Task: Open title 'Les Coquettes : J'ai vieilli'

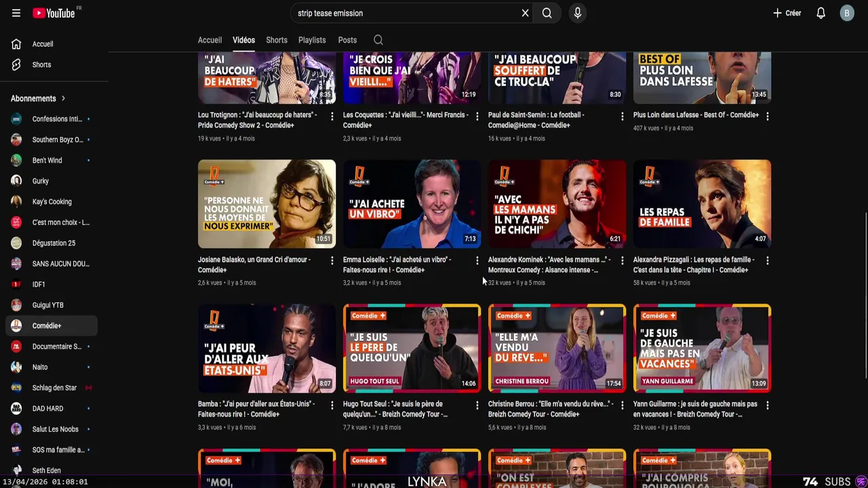Action: [x=406, y=120]
